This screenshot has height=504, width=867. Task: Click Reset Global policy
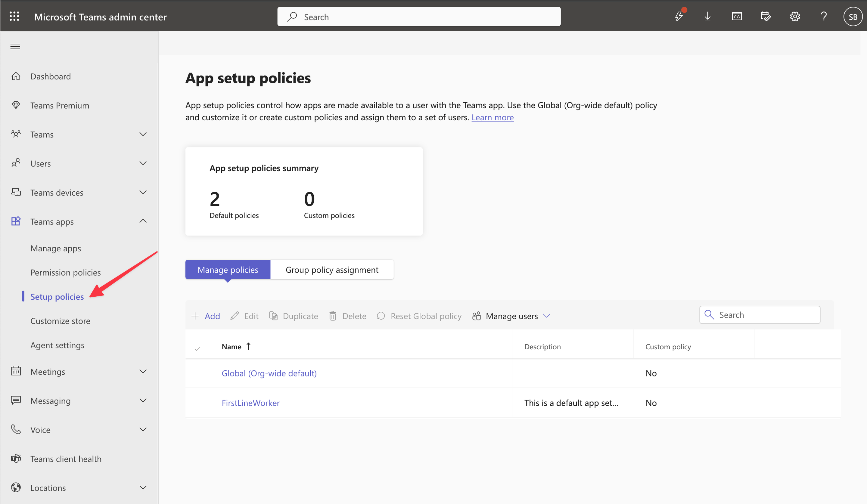point(419,316)
